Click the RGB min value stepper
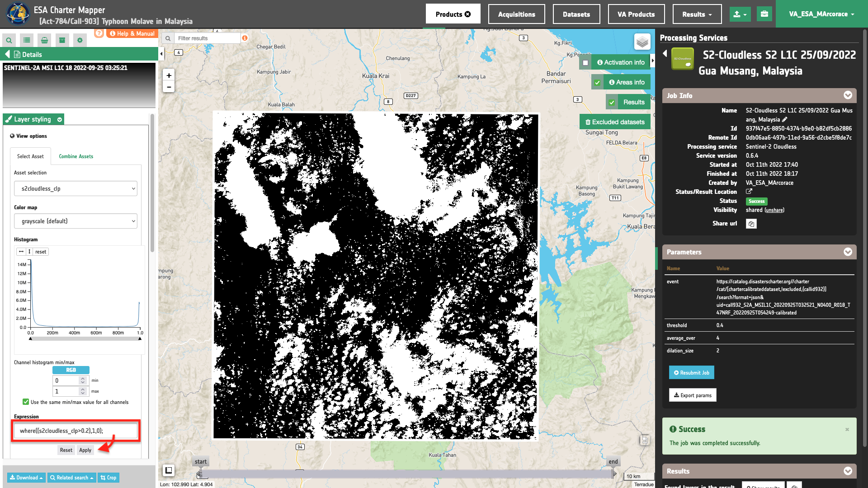The height and width of the screenshot is (488, 868). (x=82, y=380)
